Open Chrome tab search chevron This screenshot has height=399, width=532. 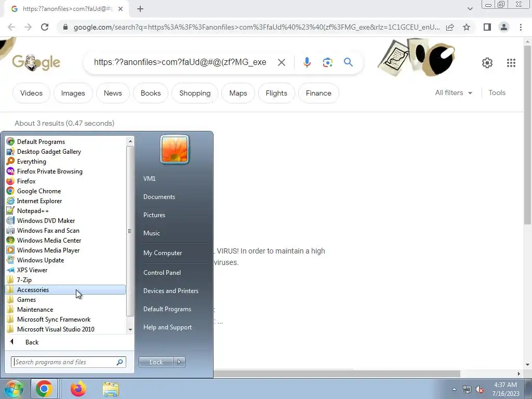[x=470, y=9]
